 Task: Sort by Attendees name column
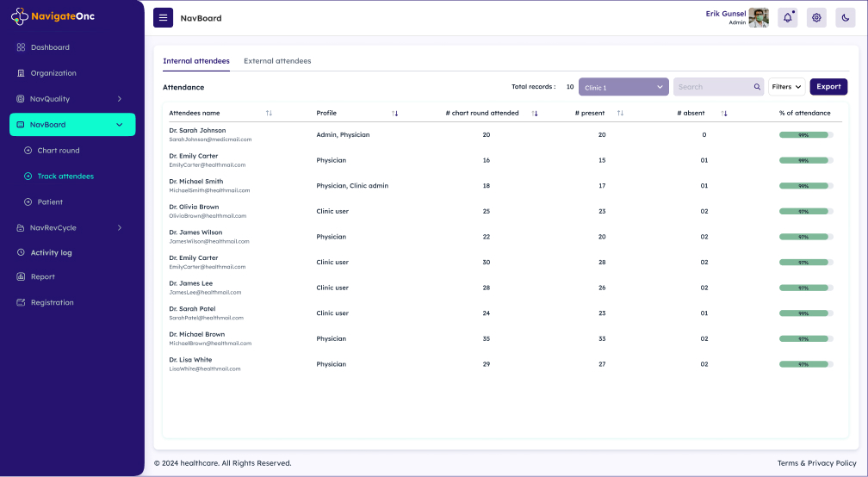[269, 114]
